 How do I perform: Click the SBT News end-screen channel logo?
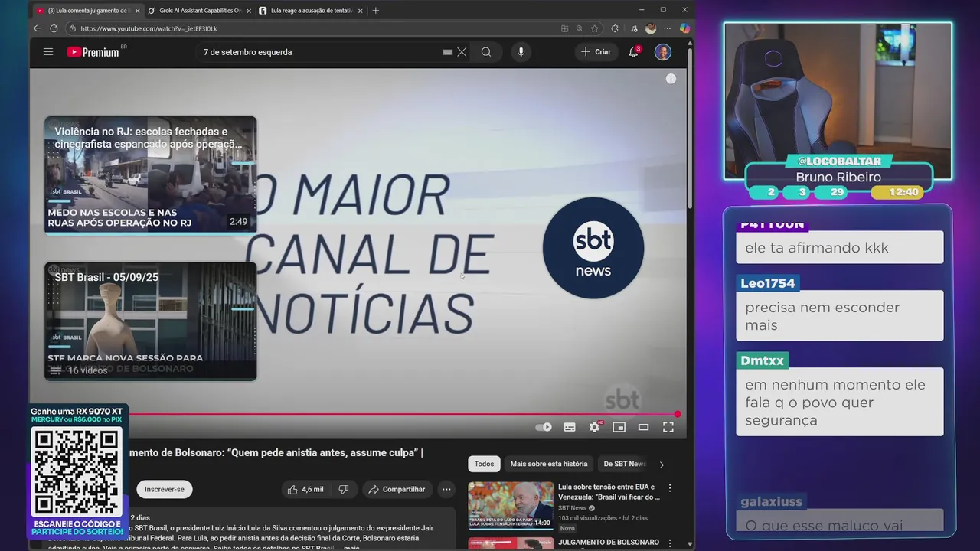coord(593,248)
